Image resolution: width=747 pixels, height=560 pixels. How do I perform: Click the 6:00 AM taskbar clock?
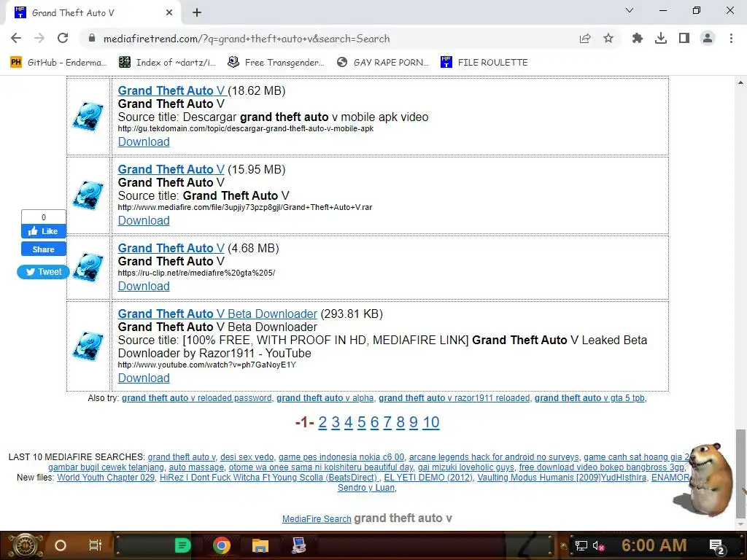pos(654,545)
